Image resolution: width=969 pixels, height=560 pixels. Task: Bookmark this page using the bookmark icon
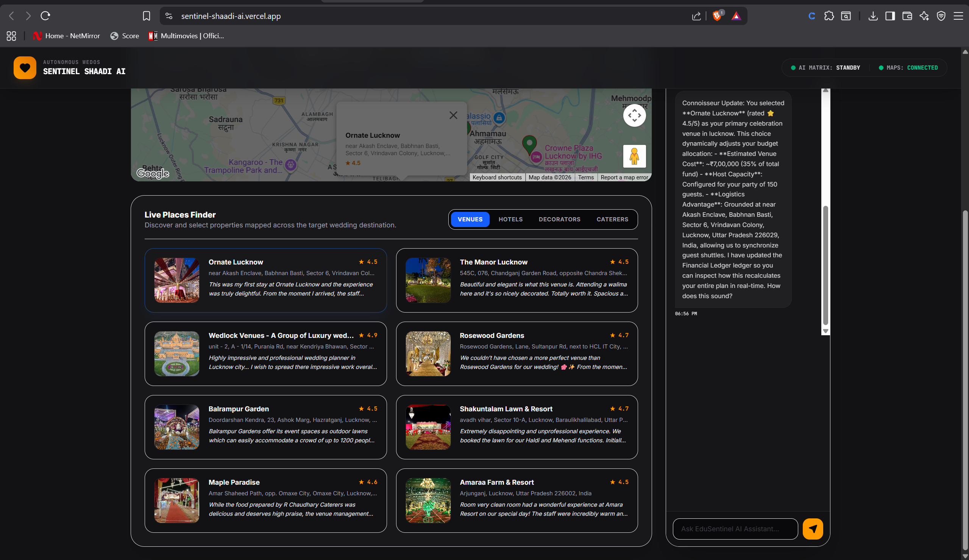click(x=146, y=16)
